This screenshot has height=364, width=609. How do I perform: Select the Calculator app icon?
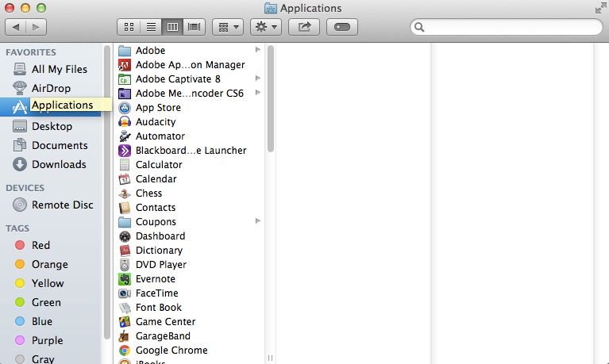[125, 165]
